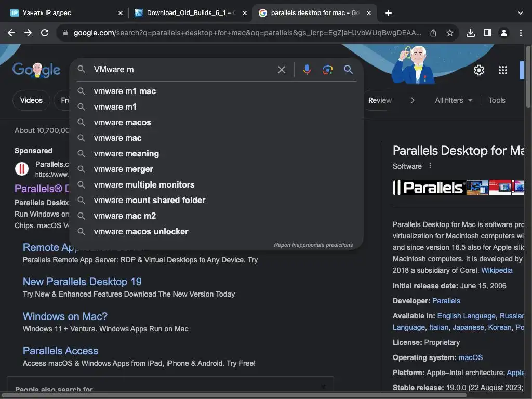The width and height of the screenshot is (532, 399).
Task: Choose vmware macos unlocker suggestion
Action: pos(216,232)
